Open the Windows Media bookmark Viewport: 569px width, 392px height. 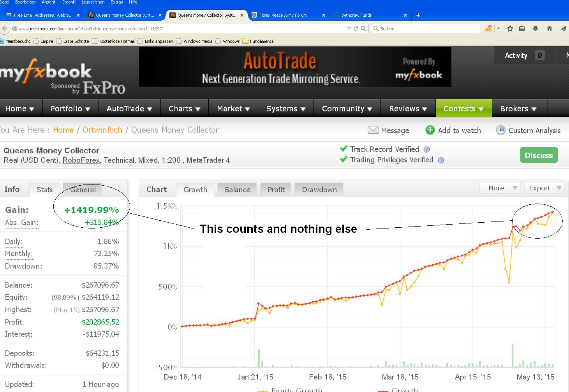194,41
